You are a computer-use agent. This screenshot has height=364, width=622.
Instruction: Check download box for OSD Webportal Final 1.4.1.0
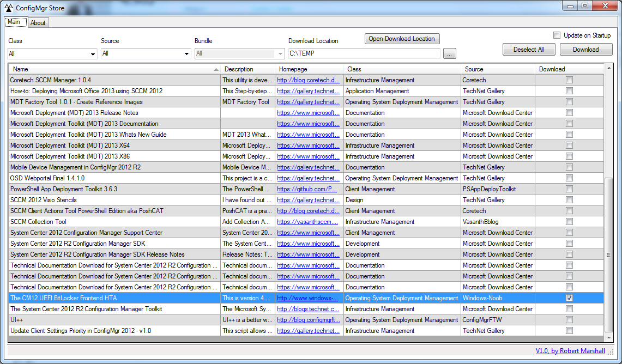[569, 178]
